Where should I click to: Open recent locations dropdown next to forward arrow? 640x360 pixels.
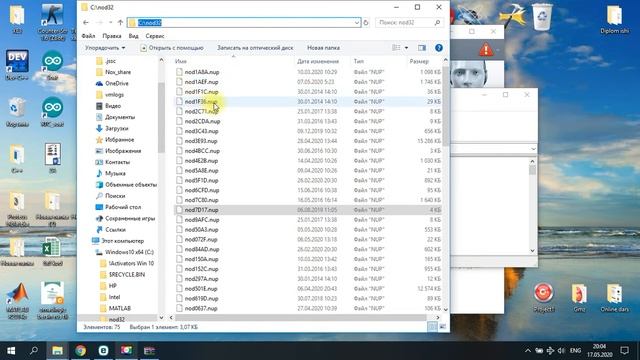click(x=110, y=22)
